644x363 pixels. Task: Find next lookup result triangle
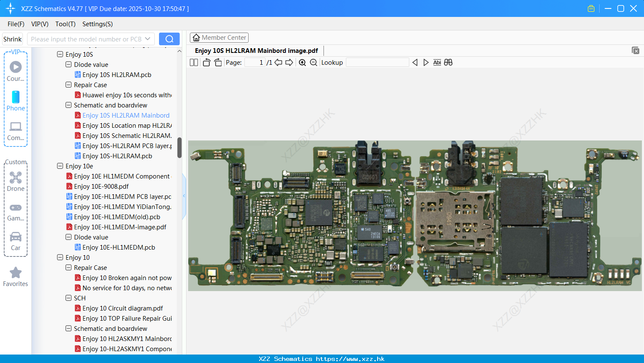click(x=426, y=62)
